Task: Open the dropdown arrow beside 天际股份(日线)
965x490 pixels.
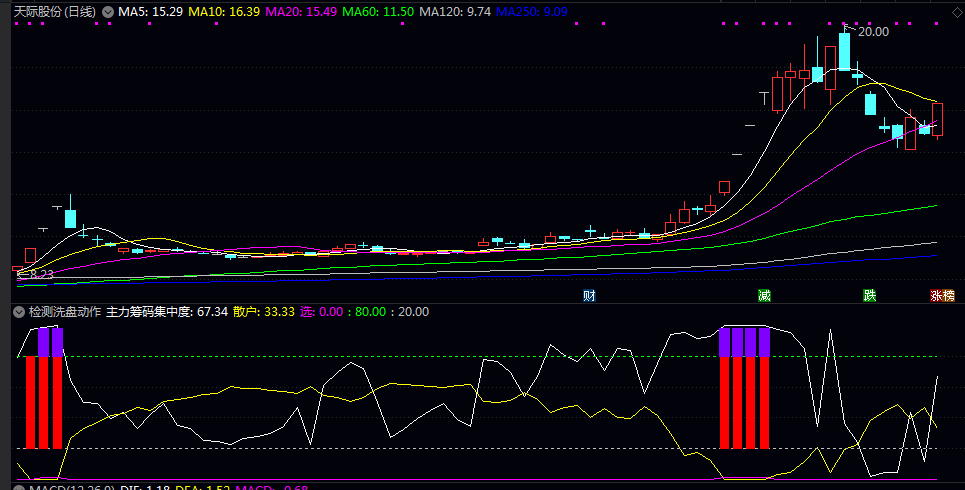Action: (108, 12)
